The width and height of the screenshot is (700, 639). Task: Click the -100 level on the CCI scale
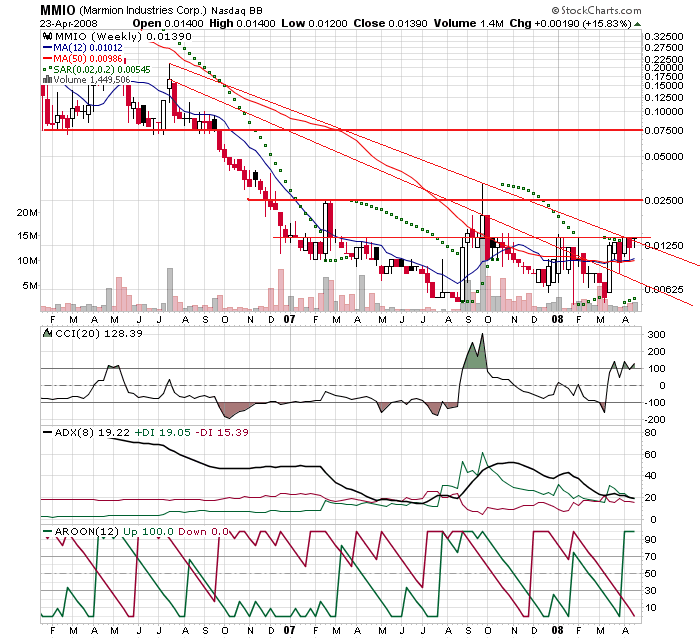click(x=655, y=403)
